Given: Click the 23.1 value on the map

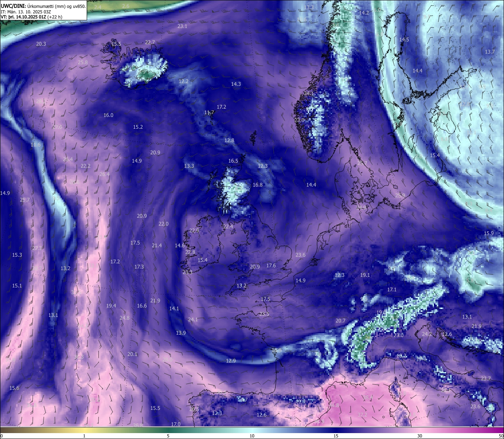Looking at the screenshot, I should click(x=182, y=26).
